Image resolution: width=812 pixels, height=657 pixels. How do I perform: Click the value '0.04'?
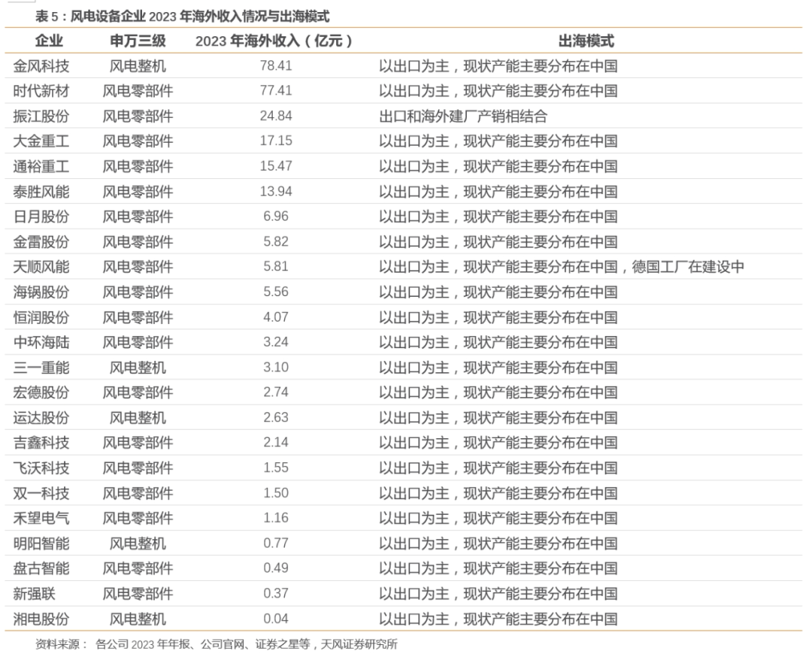coord(276,619)
